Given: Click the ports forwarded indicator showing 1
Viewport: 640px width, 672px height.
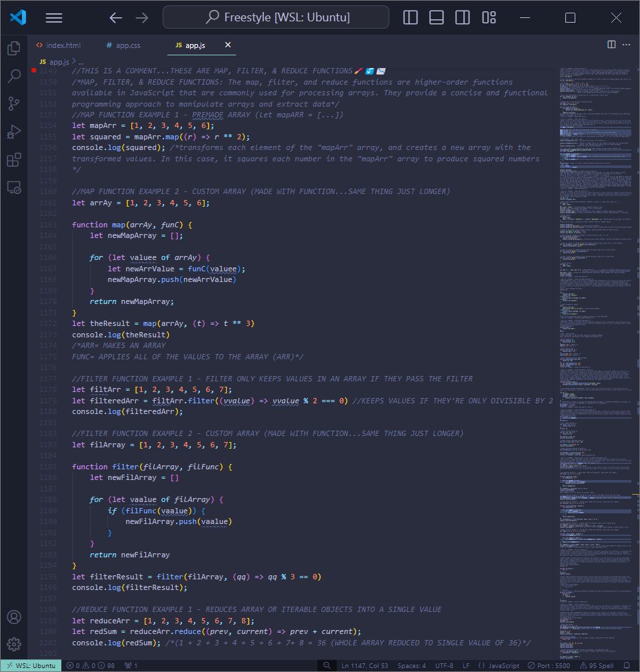Looking at the screenshot, I should [131, 665].
